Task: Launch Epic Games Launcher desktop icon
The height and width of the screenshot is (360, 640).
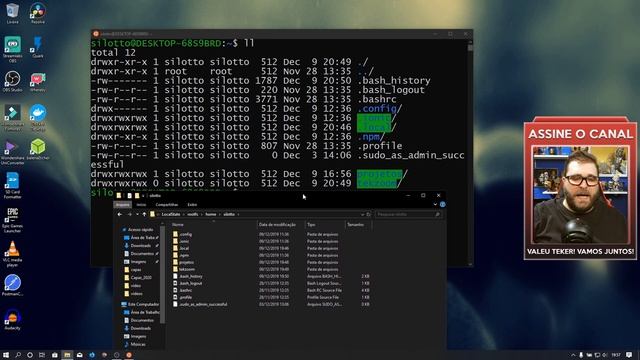Action: 12,220
